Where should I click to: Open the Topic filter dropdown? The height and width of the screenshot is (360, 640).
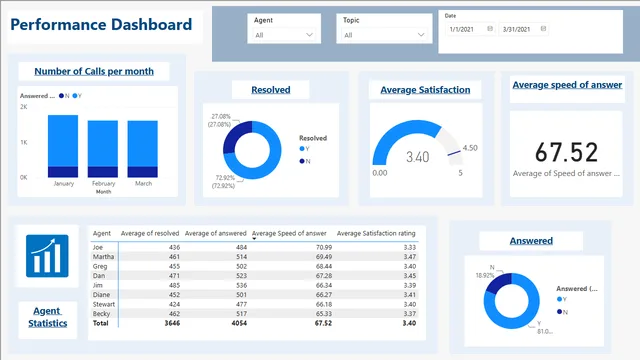(384, 35)
